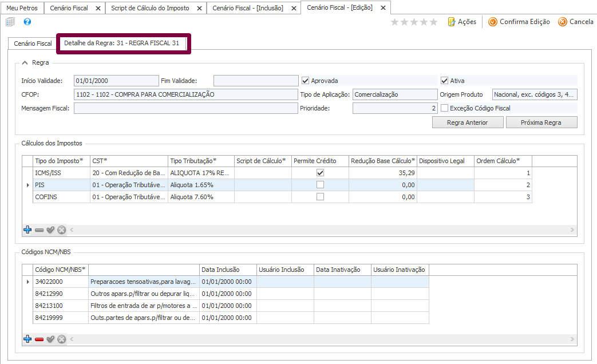The height and width of the screenshot is (364, 597).
Task: Select the PIS row indicator arrow
Action: point(27,185)
